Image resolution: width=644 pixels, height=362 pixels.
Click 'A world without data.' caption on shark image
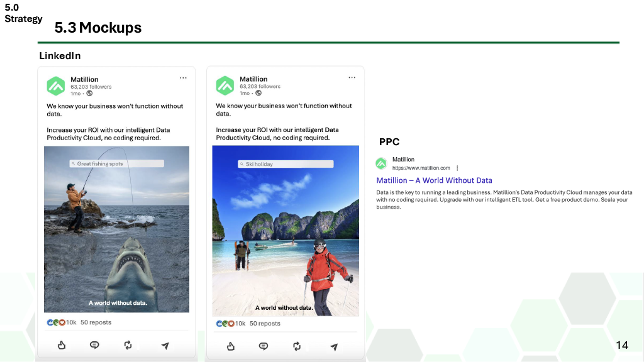(118, 303)
